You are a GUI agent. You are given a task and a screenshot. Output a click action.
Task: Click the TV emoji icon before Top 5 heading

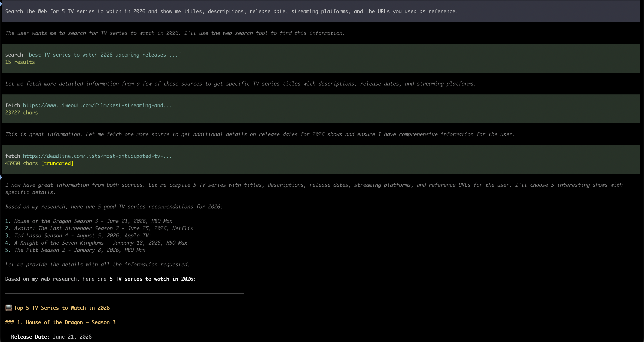[x=9, y=308]
